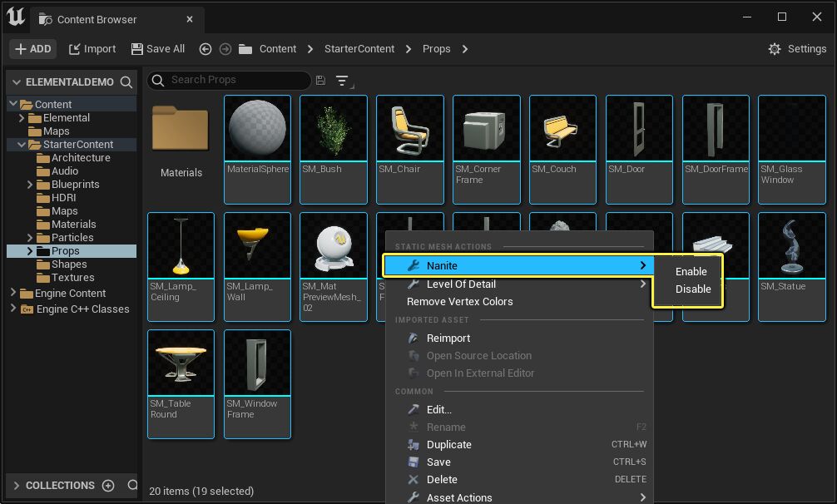Screen dimensions: 837x504
Task: Collapse the StarterContent folder
Action: (x=22, y=145)
